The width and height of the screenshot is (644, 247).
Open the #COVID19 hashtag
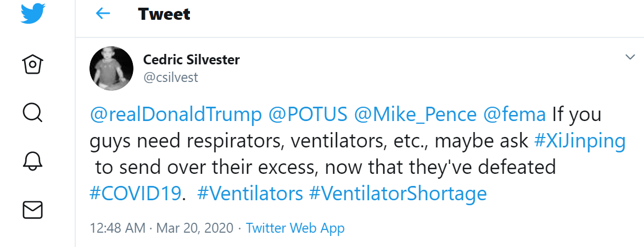pos(135,194)
